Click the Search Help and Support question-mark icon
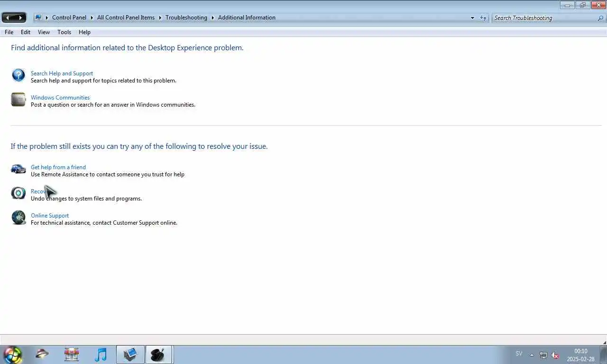This screenshot has width=607, height=364. point(18,75)
